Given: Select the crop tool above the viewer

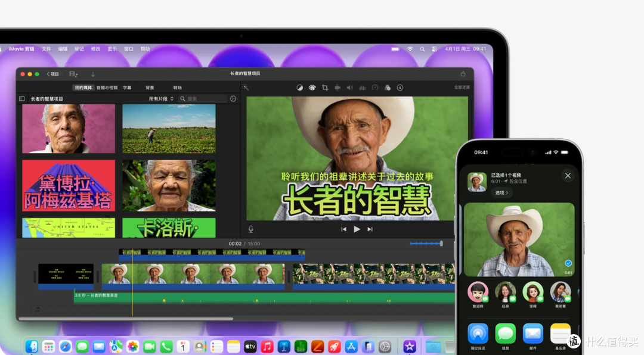Looking at the screenshot, I should point(325,88).
